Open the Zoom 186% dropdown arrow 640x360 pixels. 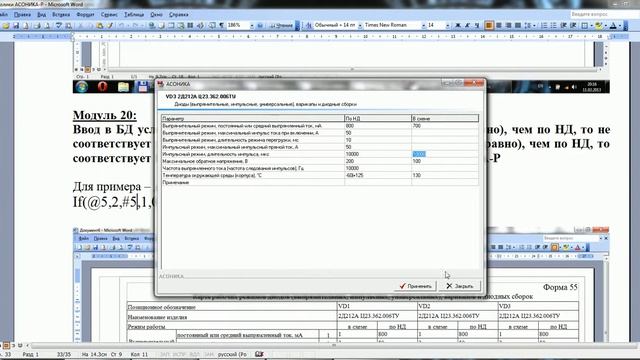(x=252, y=26)
